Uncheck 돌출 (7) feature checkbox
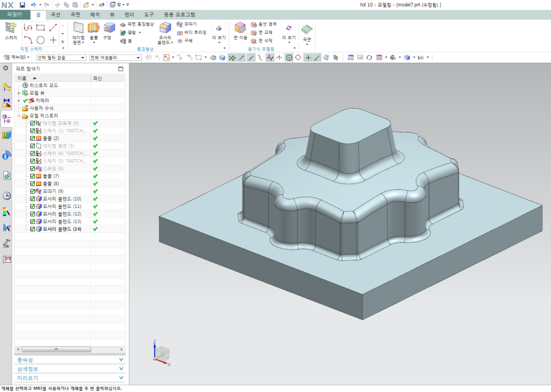Screen dimensions: 551x392 pyautogui.click(x=33, y=176)
